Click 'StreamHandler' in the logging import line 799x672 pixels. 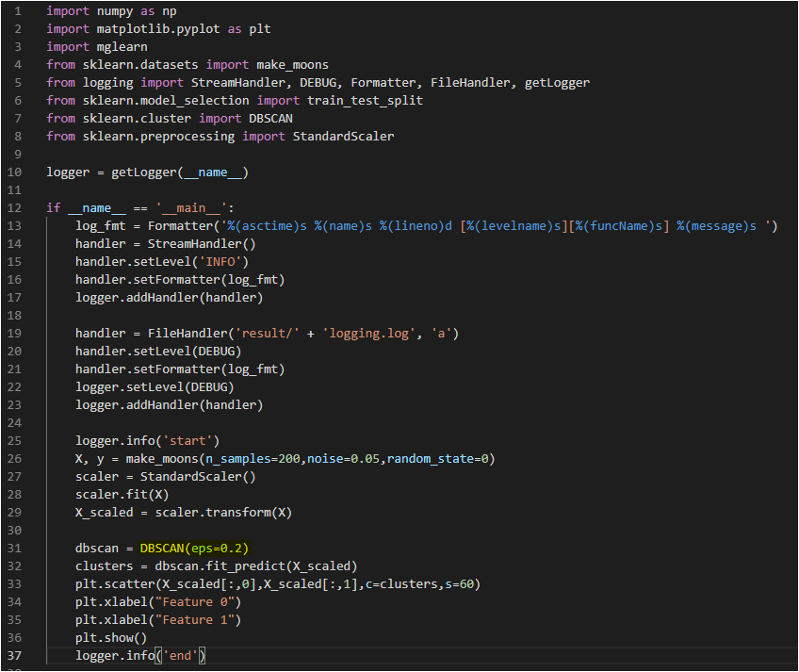coord(238,83)
